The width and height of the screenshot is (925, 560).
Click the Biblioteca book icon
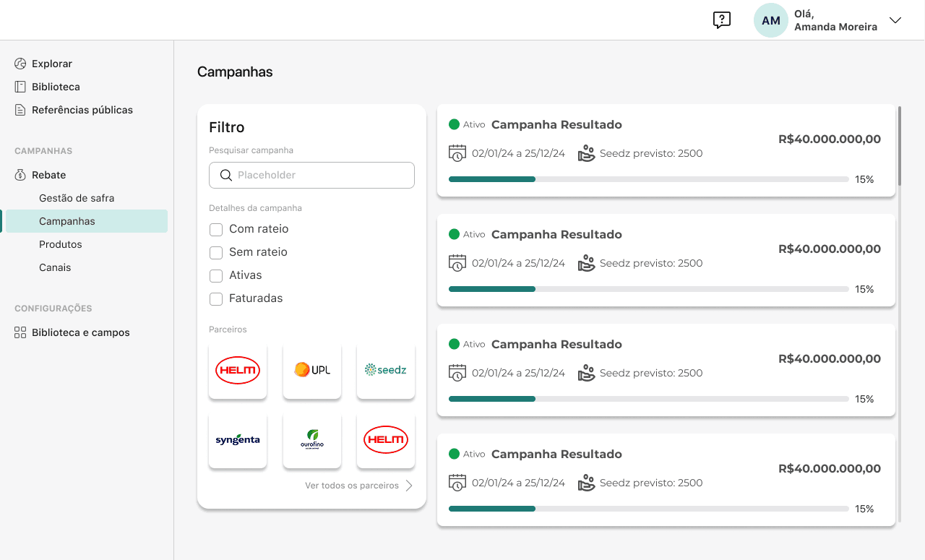20,87
